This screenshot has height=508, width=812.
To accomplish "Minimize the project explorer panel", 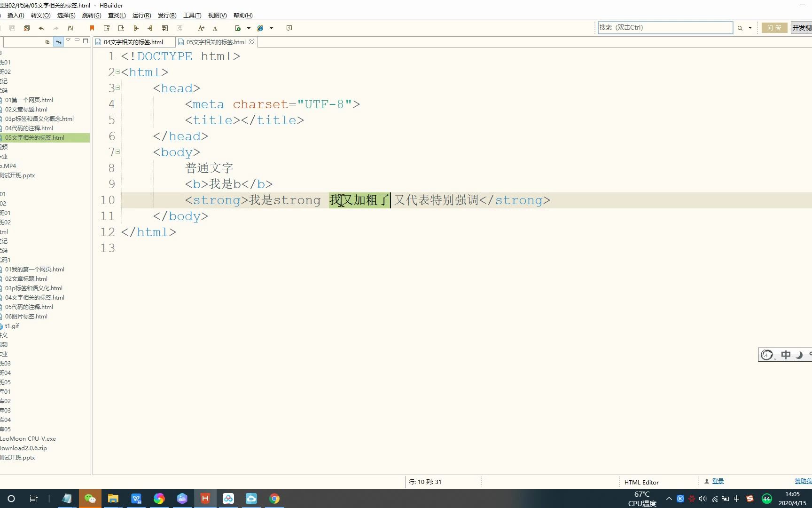I will coord(77,40).
